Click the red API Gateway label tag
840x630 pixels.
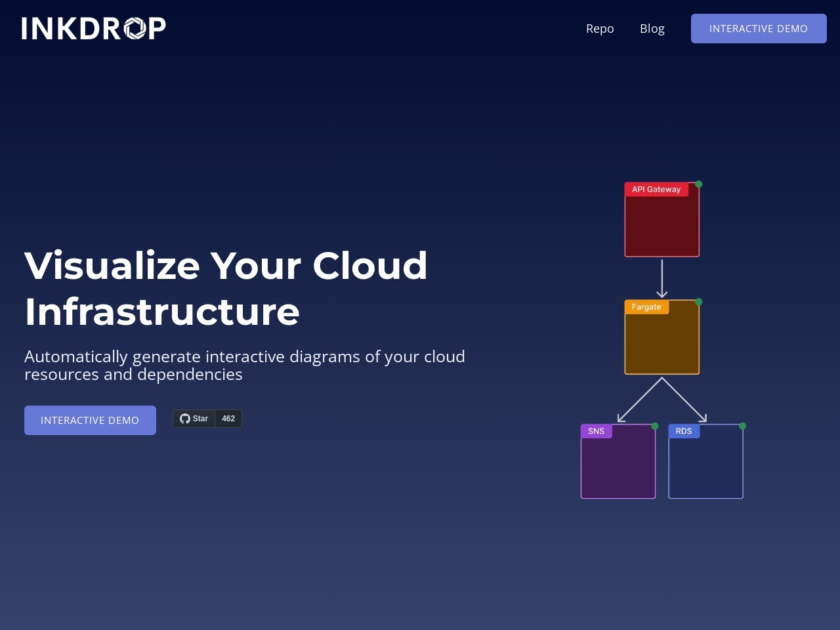point(656,190)
